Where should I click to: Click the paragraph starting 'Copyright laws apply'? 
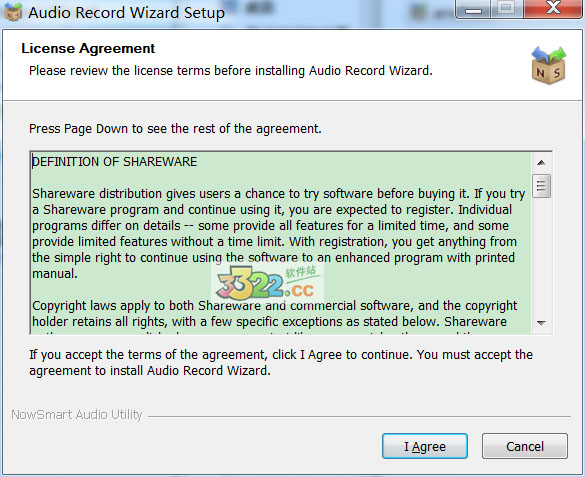275,313
